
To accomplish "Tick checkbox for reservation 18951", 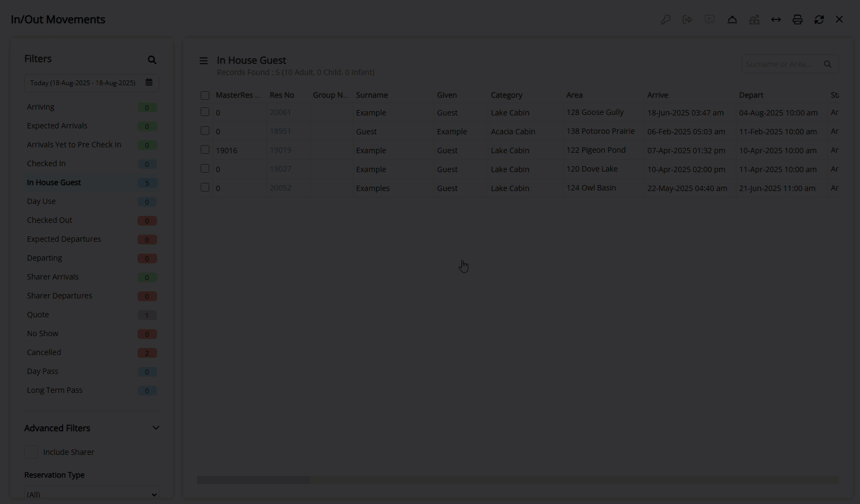I will 205,131.
